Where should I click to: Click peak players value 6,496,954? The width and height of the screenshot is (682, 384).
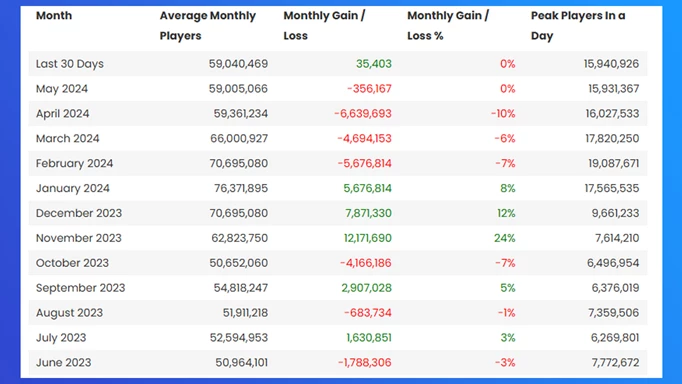click(x=613, y=263)
